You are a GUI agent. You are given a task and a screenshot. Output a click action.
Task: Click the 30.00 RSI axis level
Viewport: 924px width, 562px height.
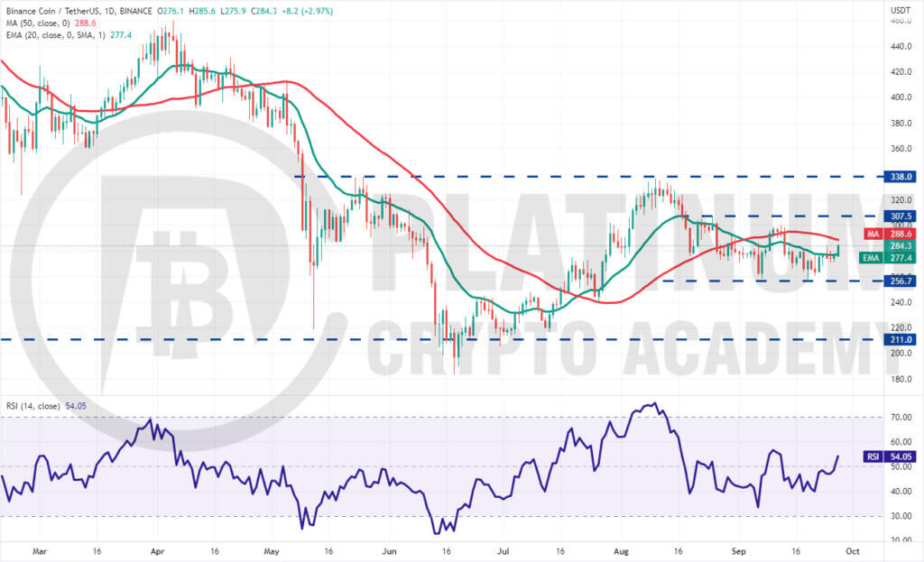[901, 516]
